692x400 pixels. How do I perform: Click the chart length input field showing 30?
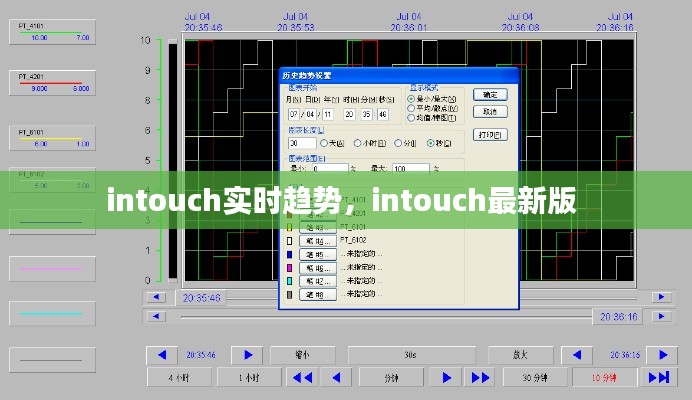point(300,144)
